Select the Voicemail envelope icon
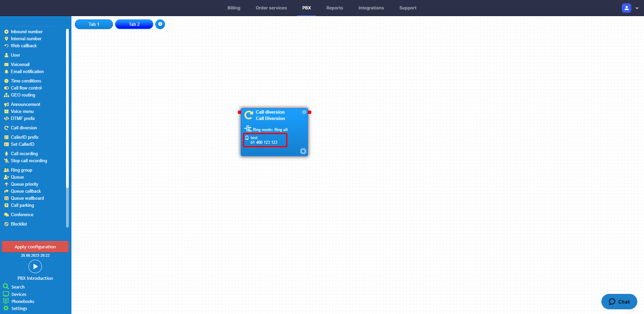This screenshot has height=314, width=644. (x=6, y=65)
